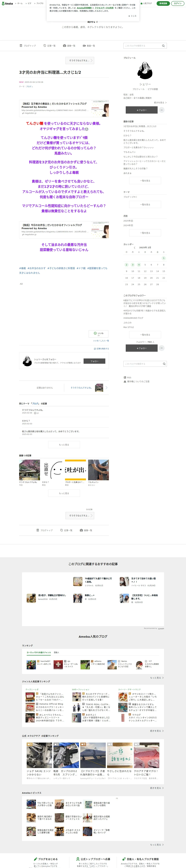Screen dimensions: 186x868
Task: Open the more-options icon by the lower フォロー button
Action: (162, 348)
